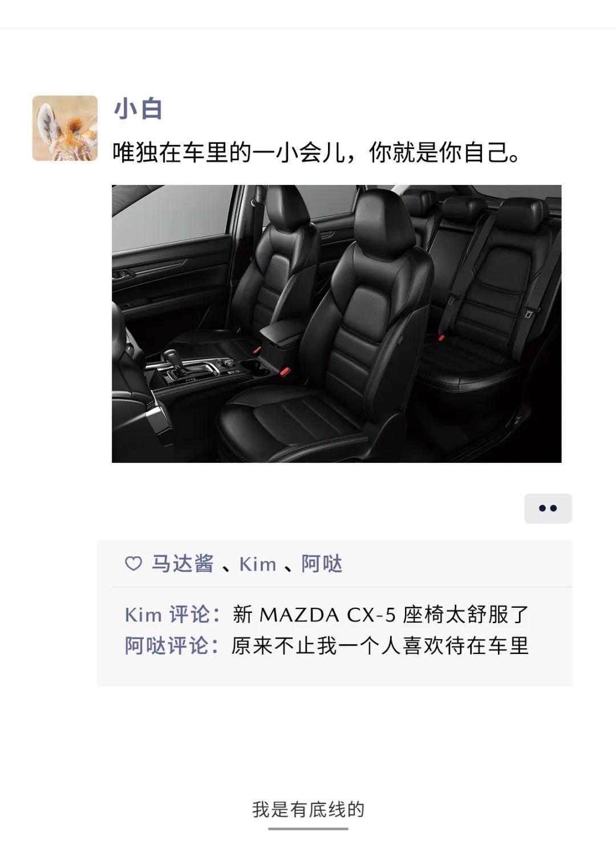
Task: Reply to the MAZDA CX-5 座椅 comment text
Action: [x=381, y=615]
